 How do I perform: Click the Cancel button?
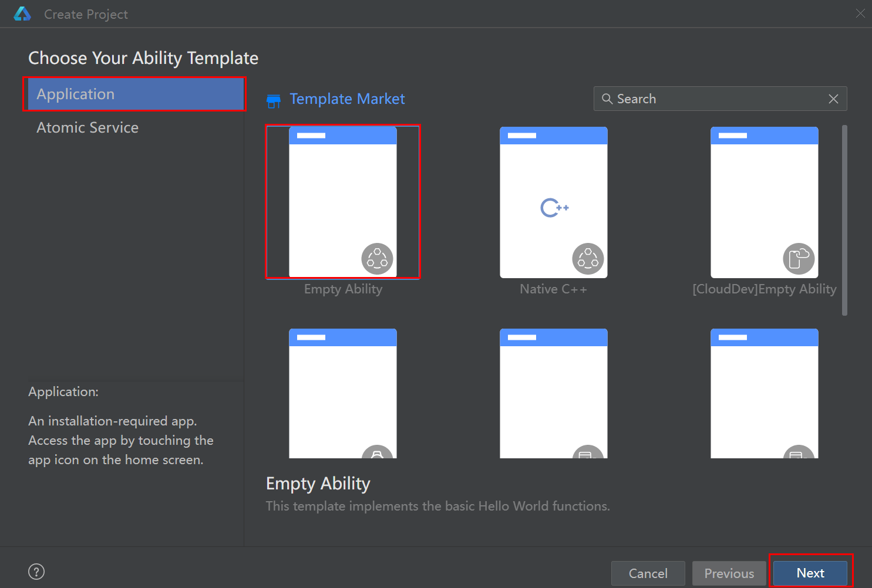[x=648, y=573]
